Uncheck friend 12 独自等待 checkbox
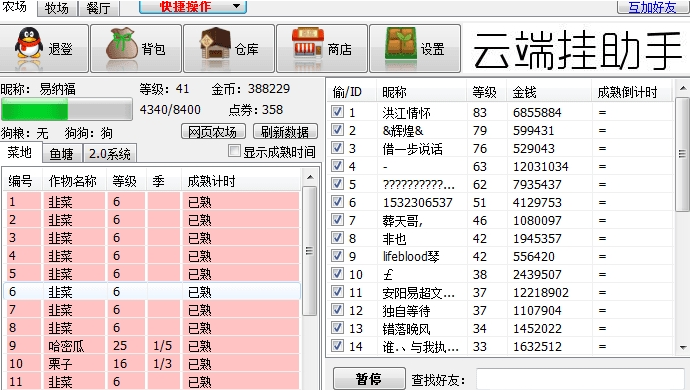 coord(338,310)
